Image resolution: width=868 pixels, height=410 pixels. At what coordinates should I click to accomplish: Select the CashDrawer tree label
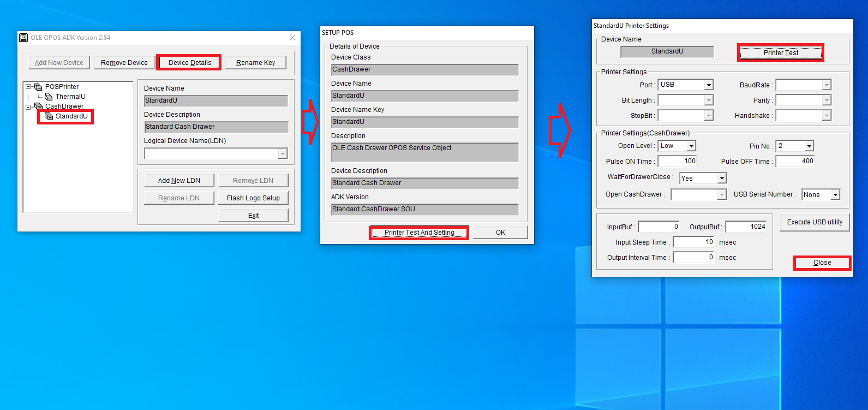(64, 106)
